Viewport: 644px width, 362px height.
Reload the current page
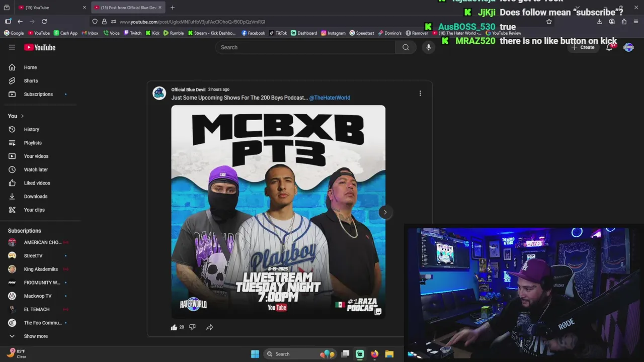(x=44, y=22)
